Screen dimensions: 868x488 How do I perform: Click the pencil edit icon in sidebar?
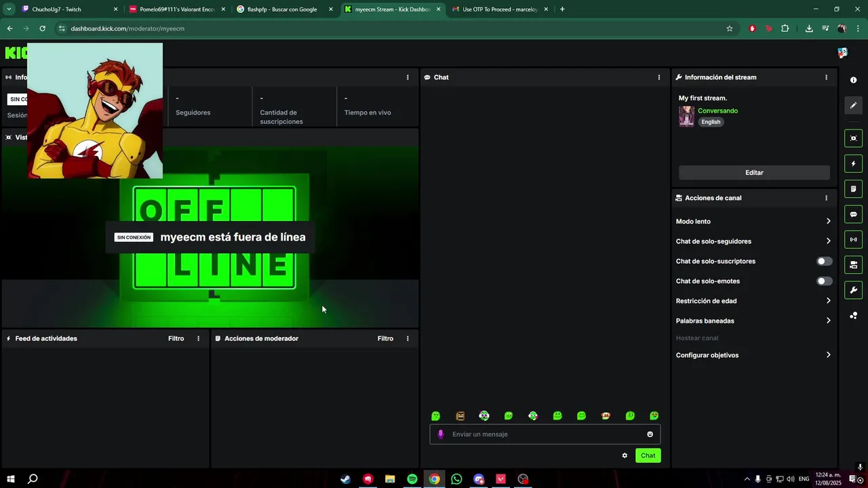(x=853, y=105)
